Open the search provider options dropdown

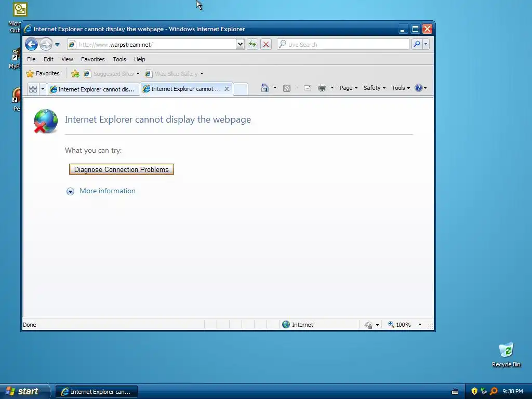(x=426, y=44)
